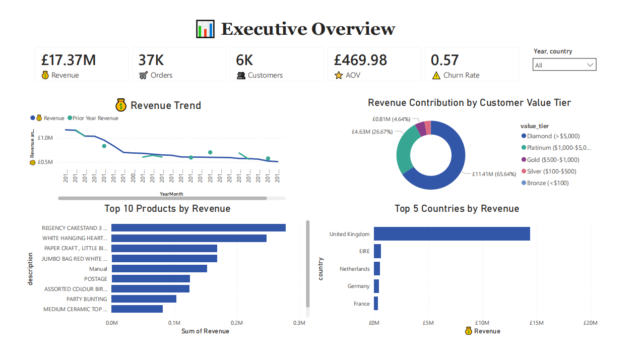Screen dimensions: 644x352
Task: Select the shopping cart icon beside Orders
Action: (x=143, y=75)
